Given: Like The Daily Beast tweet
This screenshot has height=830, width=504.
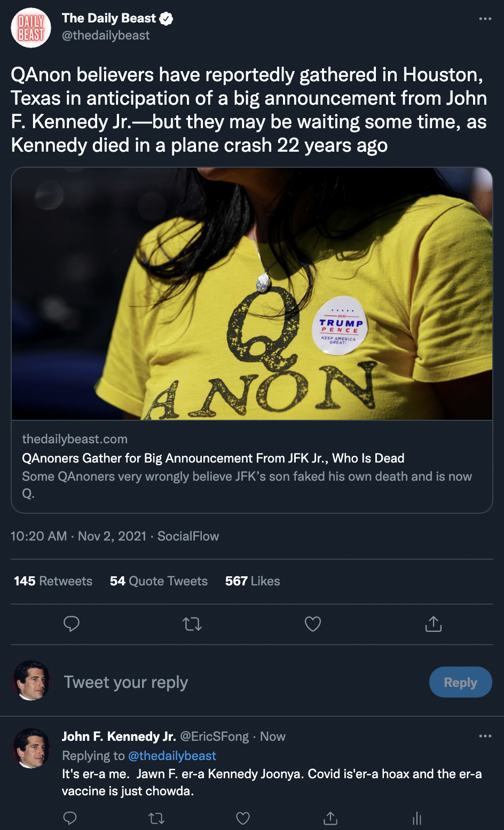Looking at the screenshot, I should click(313, 624).
